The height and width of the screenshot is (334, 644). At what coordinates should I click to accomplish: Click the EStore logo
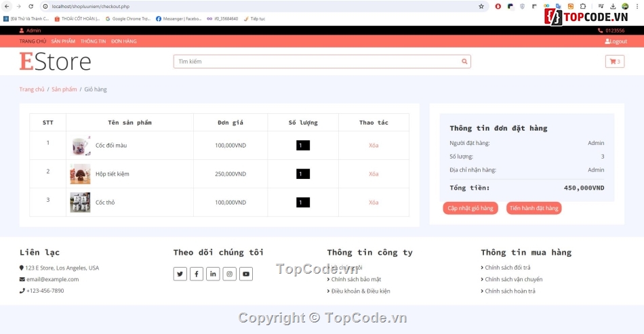coord(55,62)
